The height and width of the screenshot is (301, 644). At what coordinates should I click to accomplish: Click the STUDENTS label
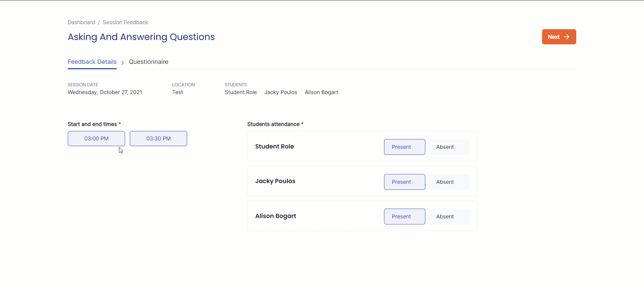[236, 85]
